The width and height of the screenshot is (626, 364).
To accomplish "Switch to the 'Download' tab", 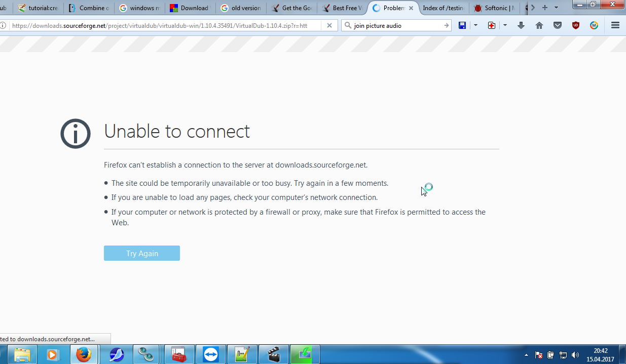I will pyautogui.click(x=191, y=8).
